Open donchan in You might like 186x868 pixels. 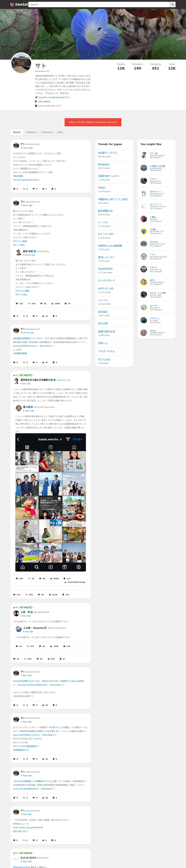[154, 242]
